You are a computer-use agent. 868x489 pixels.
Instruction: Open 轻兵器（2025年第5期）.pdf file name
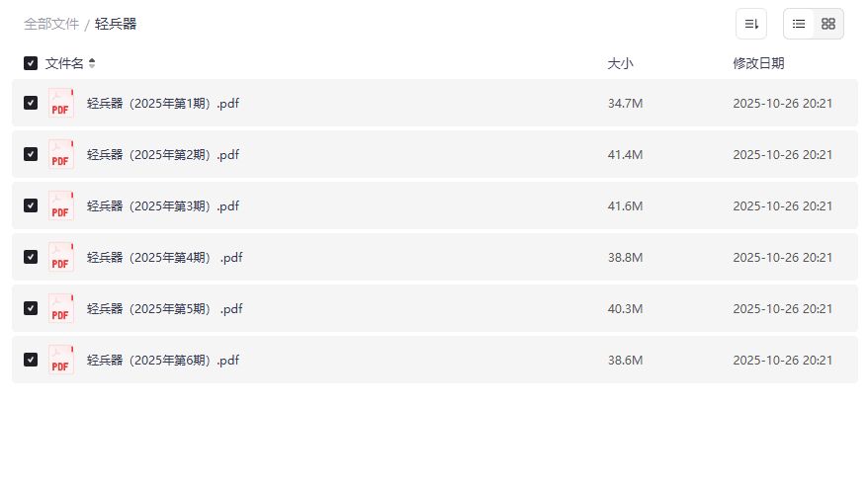pos(165,308)
